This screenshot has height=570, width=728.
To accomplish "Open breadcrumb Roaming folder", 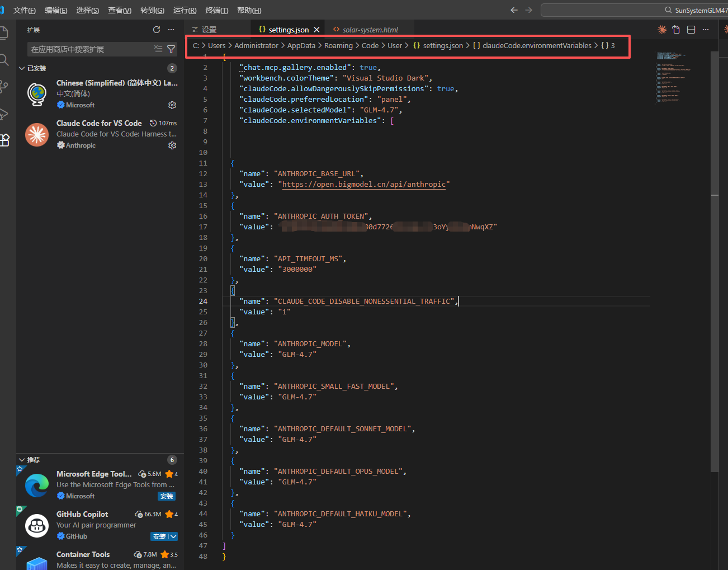I will tap(338, 46).
